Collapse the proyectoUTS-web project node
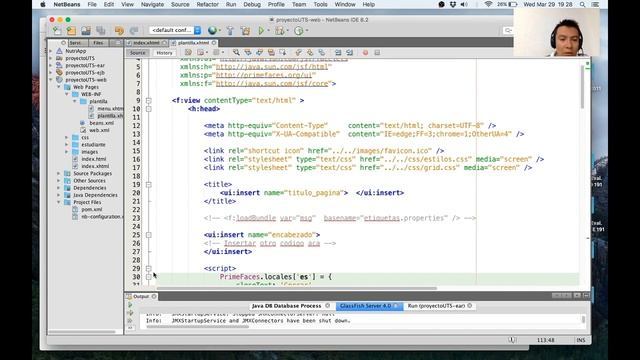Image resolution: width=640 pixels, height=360 pixels. [x=51, y=80]
